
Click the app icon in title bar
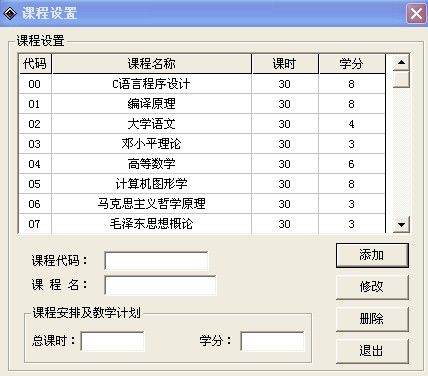point(10,14)
